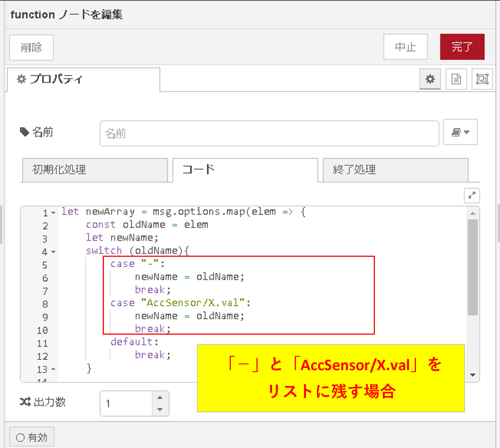The width and height of the screenshot is (500, 448).
Task: Click the 中止 cancel button
Action: [405, 47]
